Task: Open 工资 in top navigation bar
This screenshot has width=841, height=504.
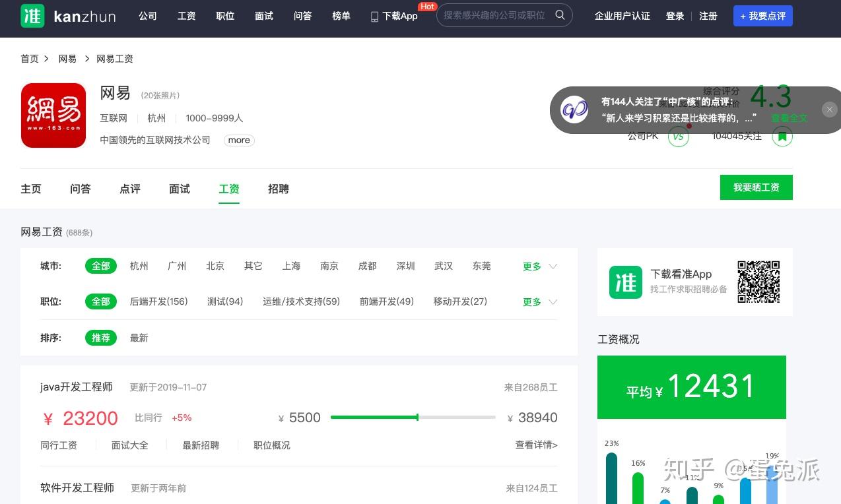Action: click(x=187, y=16)
